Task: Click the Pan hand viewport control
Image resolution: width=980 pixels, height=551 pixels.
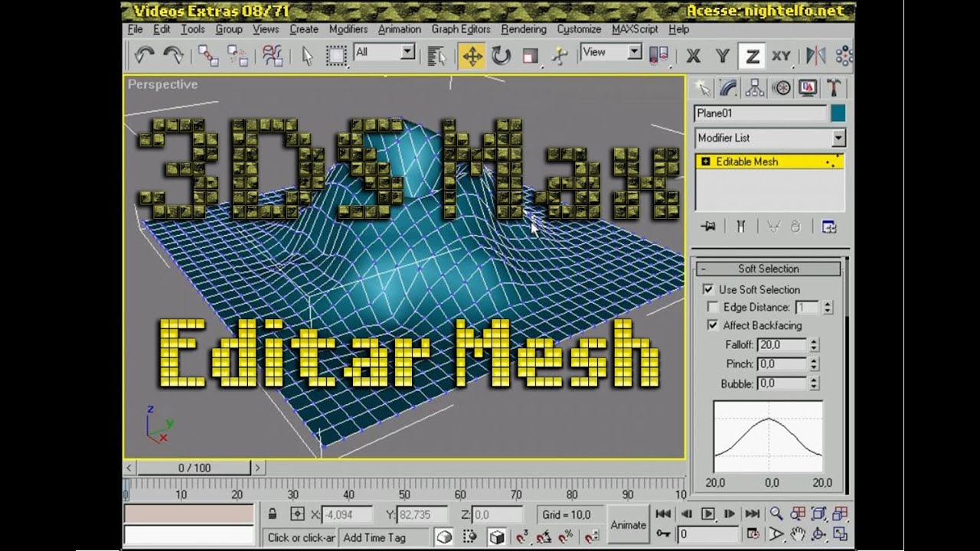Action: tap(797, 533)
